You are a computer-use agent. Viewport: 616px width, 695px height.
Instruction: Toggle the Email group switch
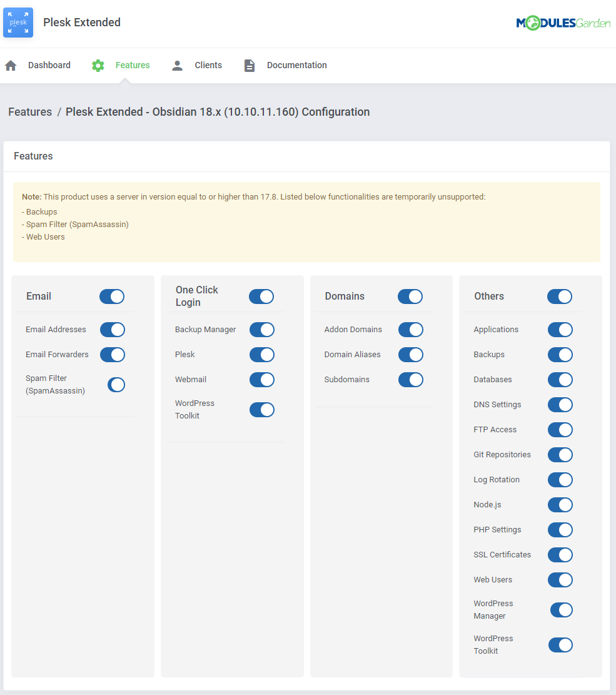(112, 297)
